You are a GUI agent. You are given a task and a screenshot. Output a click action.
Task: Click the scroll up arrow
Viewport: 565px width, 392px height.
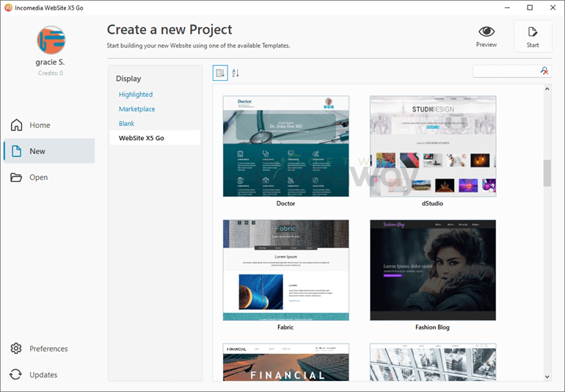point(547,89)
